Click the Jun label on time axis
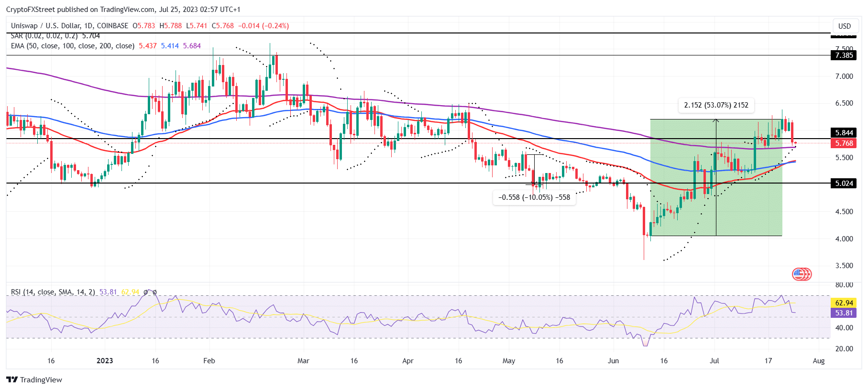This screenshot has height=390, width=868. (x=613, y=361)
